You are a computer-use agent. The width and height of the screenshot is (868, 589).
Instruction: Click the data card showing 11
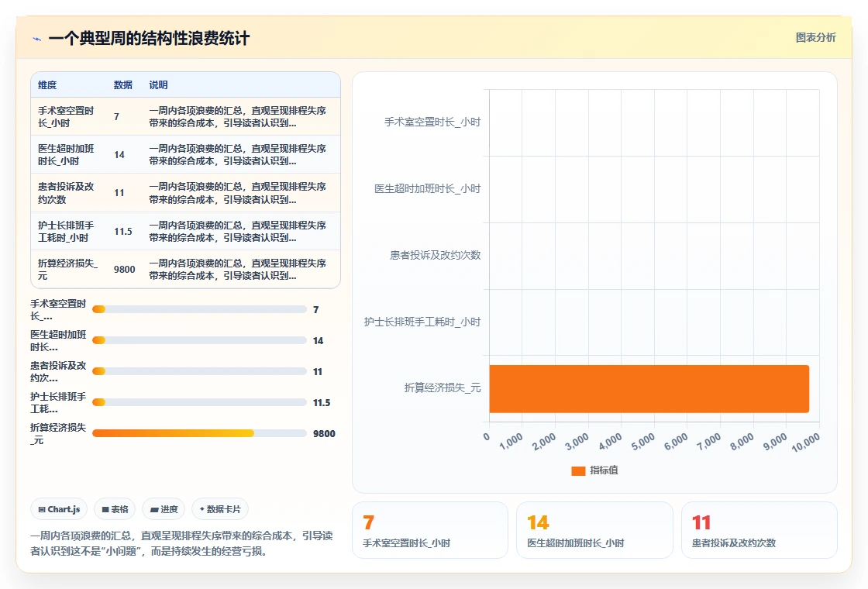pyautogui.click(x=759, y=530)
